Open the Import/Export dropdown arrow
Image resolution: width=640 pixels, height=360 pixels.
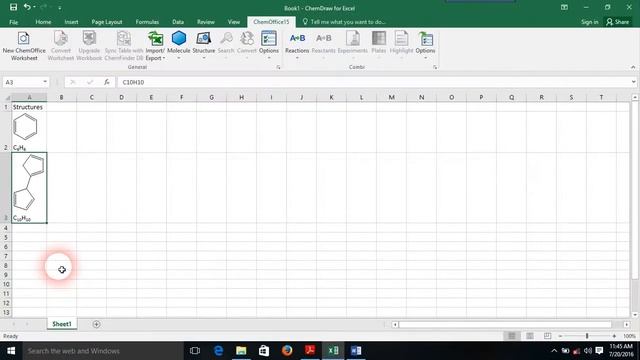(x=164, y=58)
